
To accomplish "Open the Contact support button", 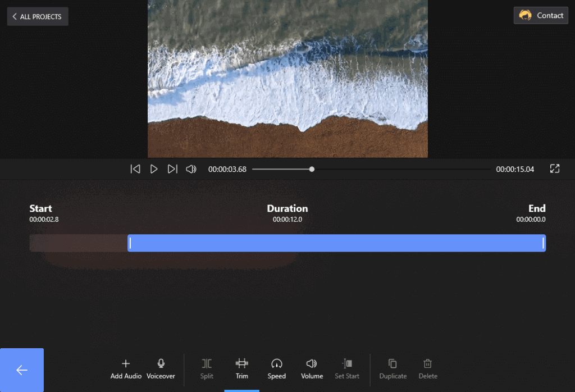I will [x=541, y=15].
